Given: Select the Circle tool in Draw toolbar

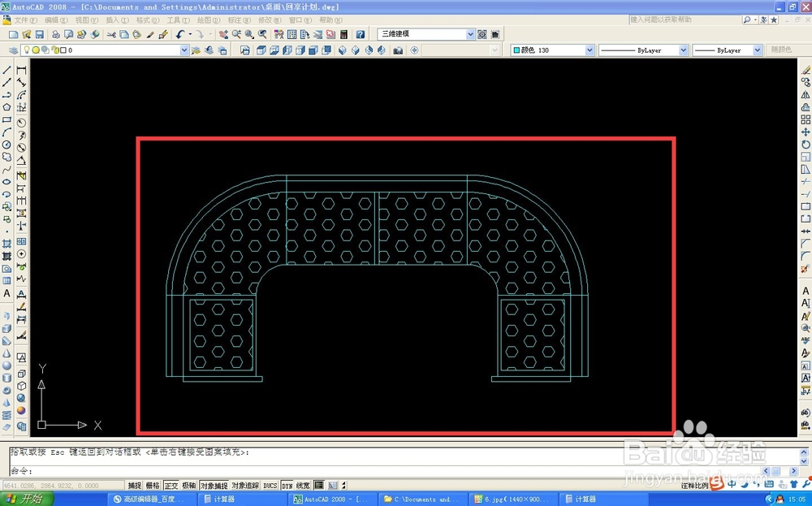Looking at the screenshot, I should click(6, 145).
